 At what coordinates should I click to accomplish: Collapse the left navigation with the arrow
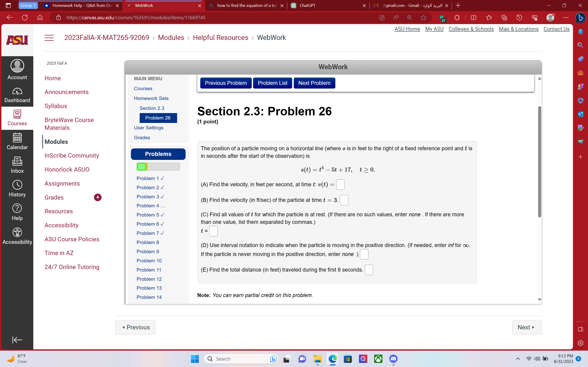(17, 340)
